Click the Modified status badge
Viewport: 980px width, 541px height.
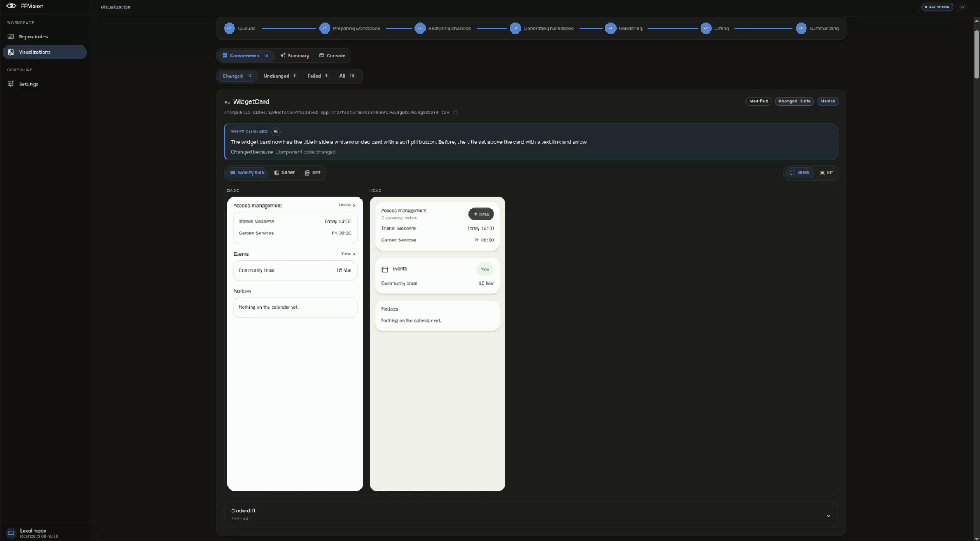759,101
